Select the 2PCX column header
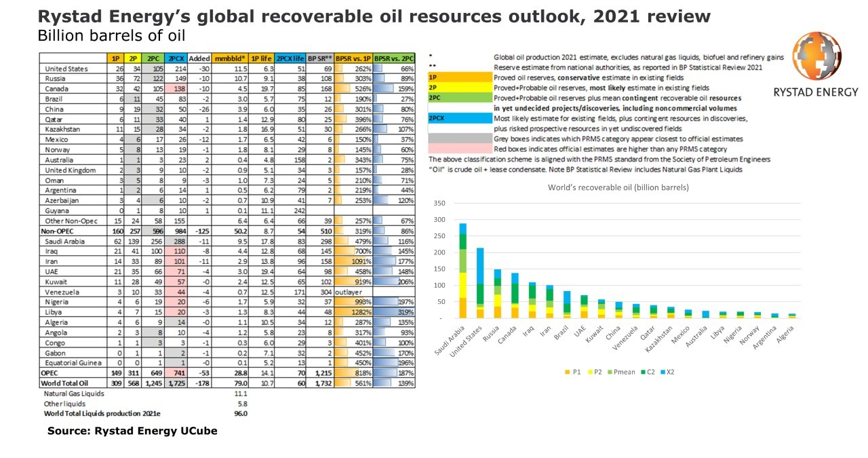Image resolution: width=868 pixels, height=458 pixels. tap(174, 59)
